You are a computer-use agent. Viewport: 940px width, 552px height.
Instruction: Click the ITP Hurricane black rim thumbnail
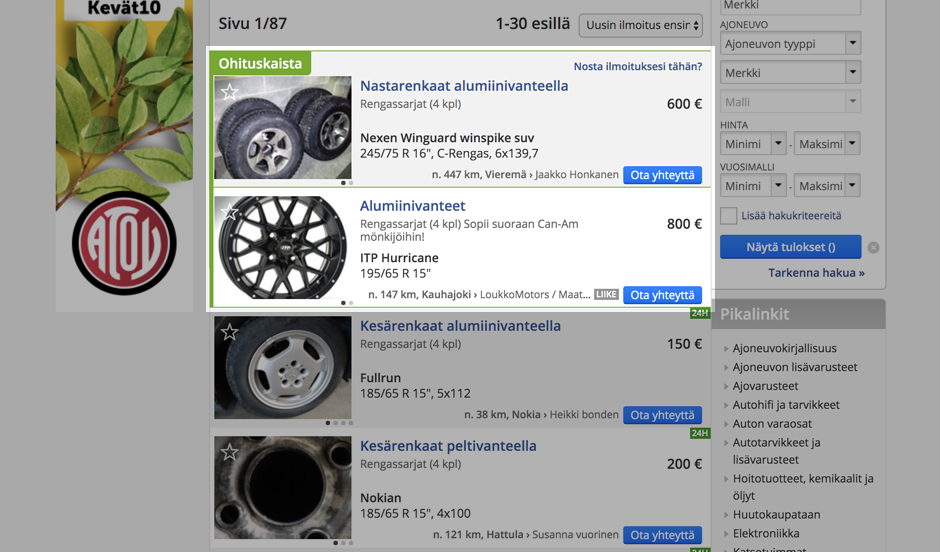(x=283, y=247)
